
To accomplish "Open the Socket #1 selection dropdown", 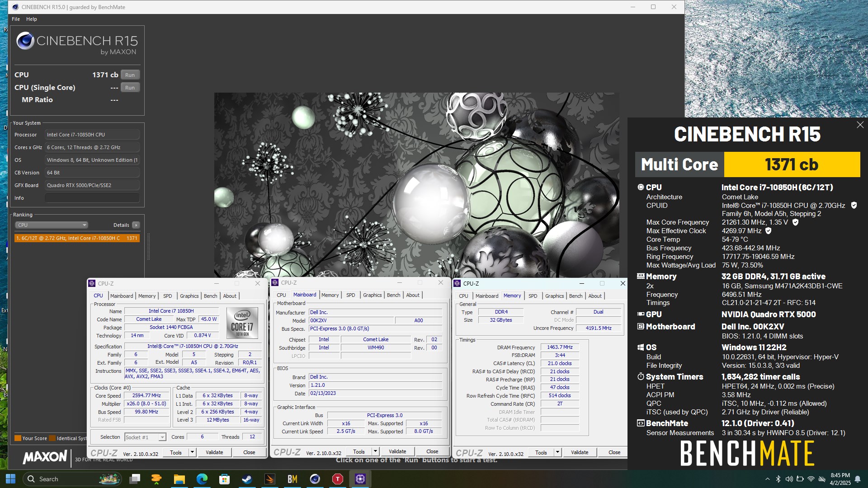I will 146,437.
